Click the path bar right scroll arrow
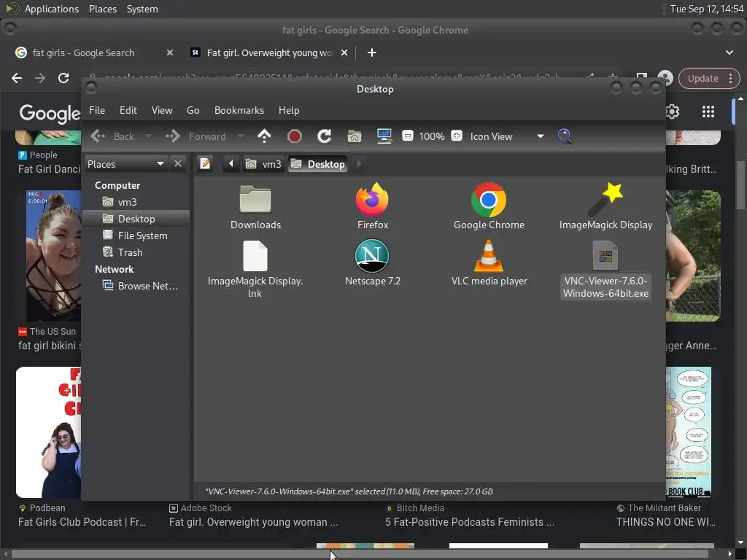Viewport: 747px width, 560px height. pyautogui.click(x=359, y=164)
